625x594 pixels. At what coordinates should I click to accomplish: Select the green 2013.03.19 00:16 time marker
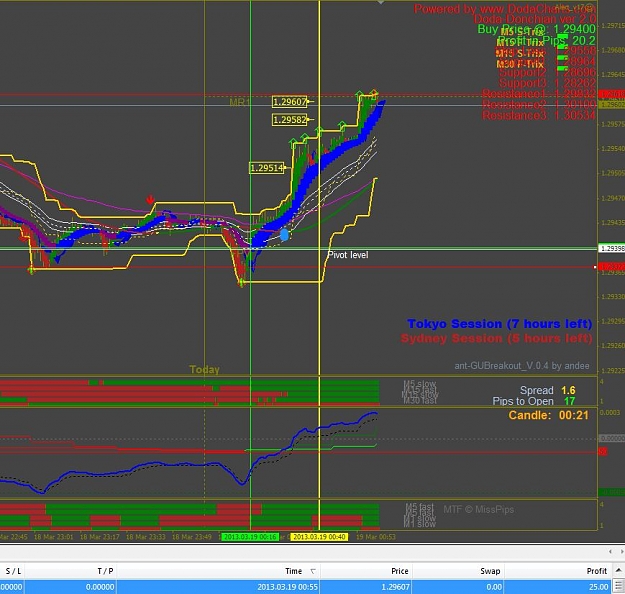250,537
